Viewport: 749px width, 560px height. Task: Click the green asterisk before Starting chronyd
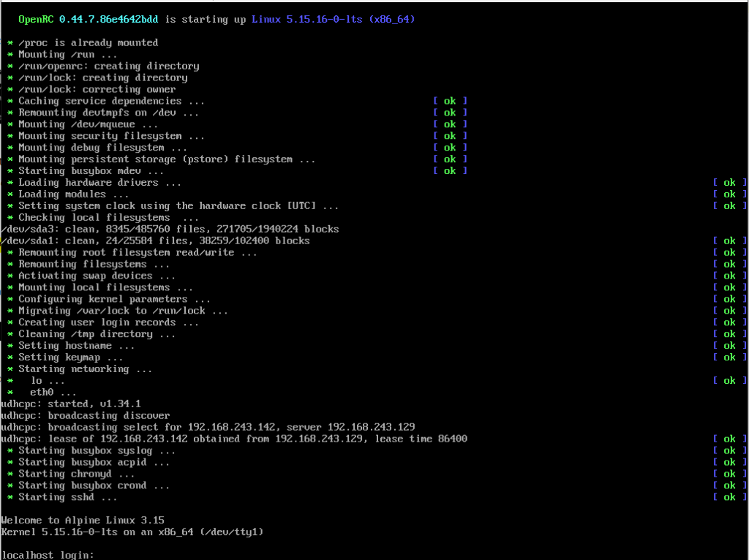point(10,474)
